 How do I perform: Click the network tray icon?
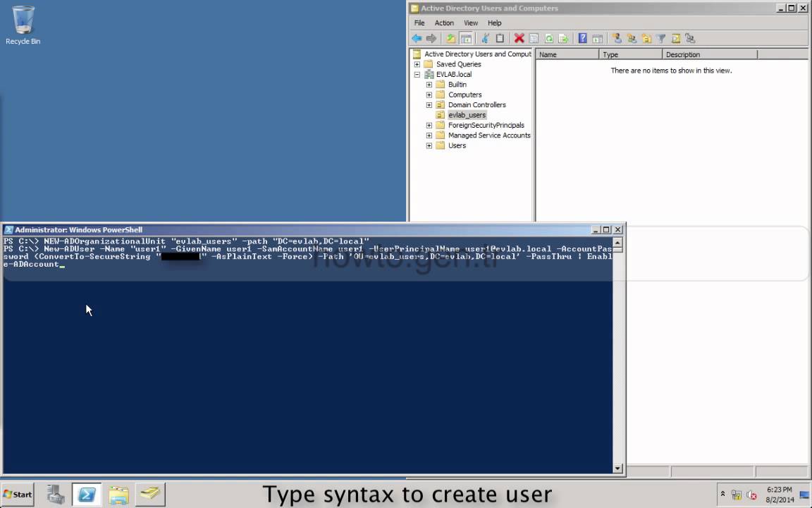(x=737, y=495)
